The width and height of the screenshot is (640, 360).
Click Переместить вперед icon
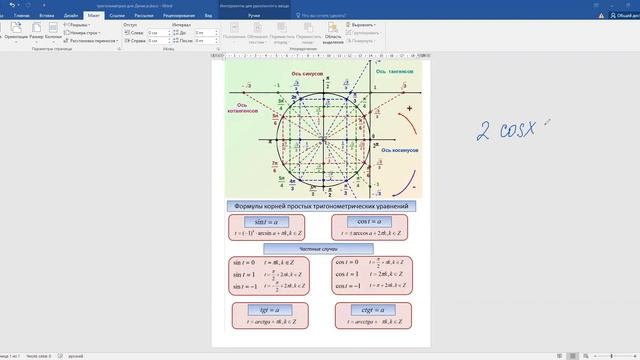tap(282, 28)
